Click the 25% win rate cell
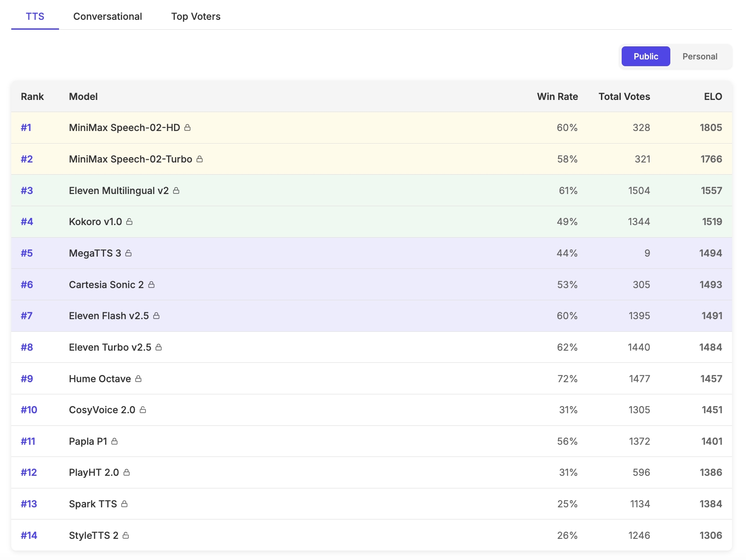Image resolution: width=746 pixels, height=560 pixels. tap(568, 504)
